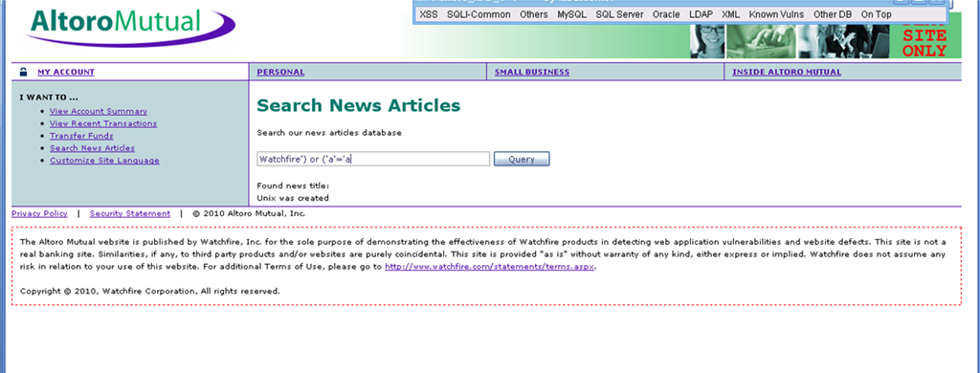Click 'Search our news articles database' text

[x=329, y=133]
